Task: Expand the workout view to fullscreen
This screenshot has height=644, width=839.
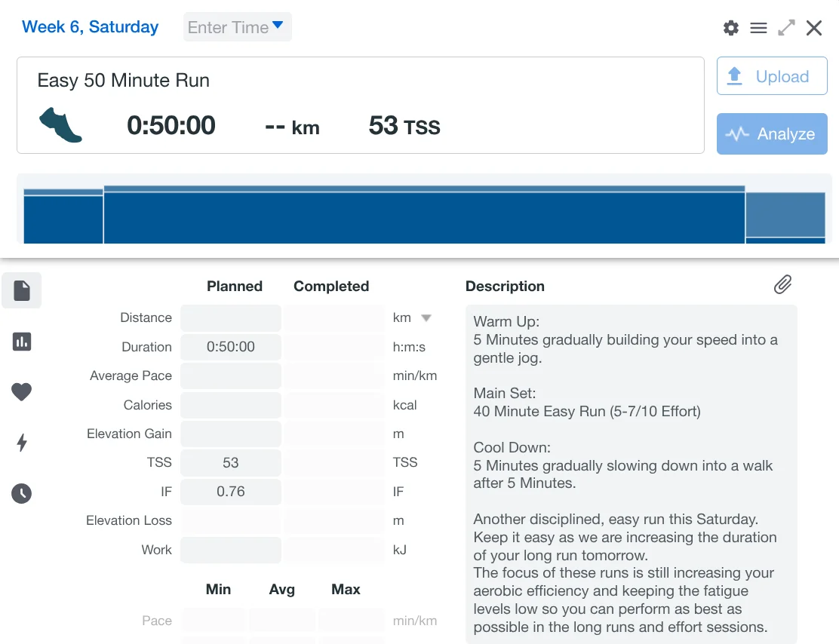Action: coord(786,28)
